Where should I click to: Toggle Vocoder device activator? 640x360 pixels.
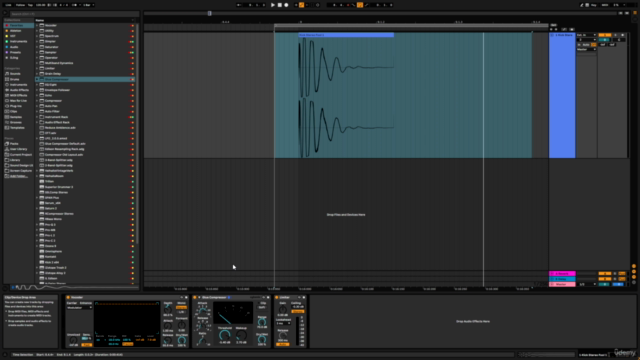click(x=68, y=297)
